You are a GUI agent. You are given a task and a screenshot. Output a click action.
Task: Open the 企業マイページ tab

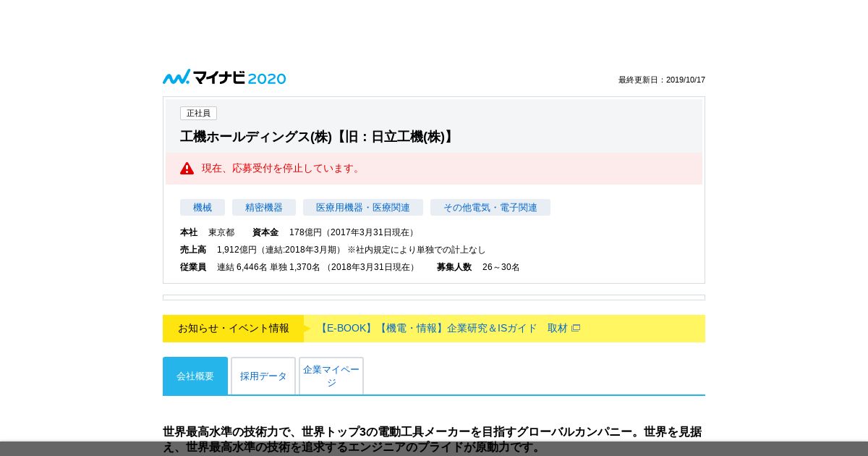click(331, 376)
